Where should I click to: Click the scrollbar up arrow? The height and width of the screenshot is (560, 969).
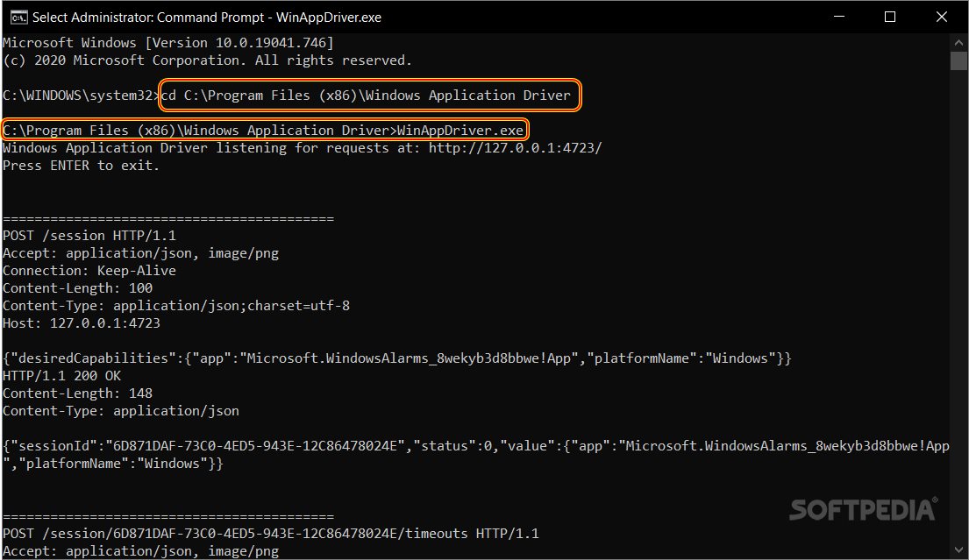[958, 43]
